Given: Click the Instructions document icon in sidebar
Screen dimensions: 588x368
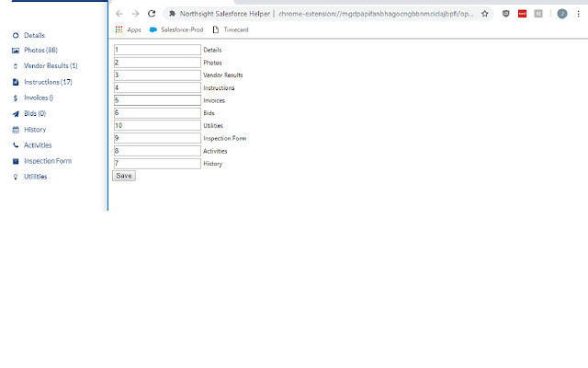Looking at the screenshot, I should coord(16,82).
